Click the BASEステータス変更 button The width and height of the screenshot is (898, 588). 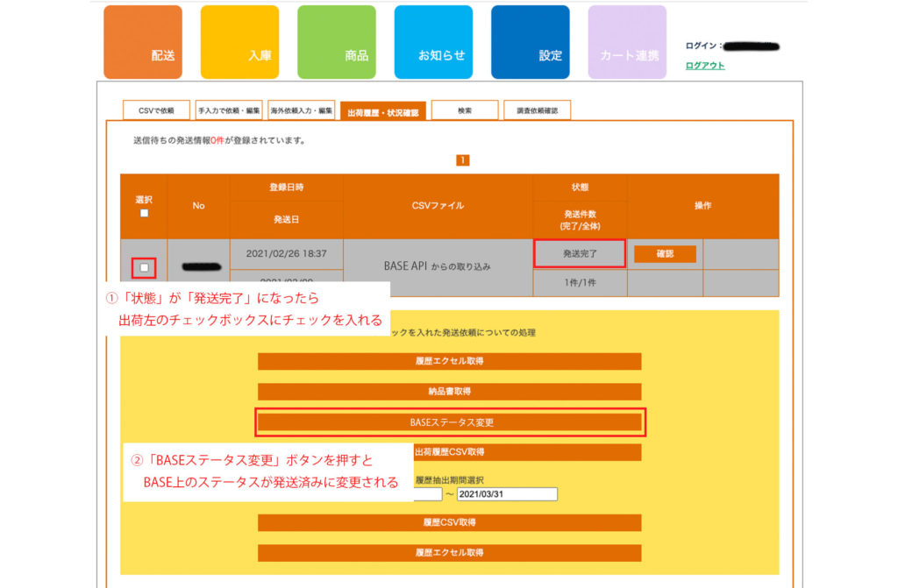click(x=451, y=422)
